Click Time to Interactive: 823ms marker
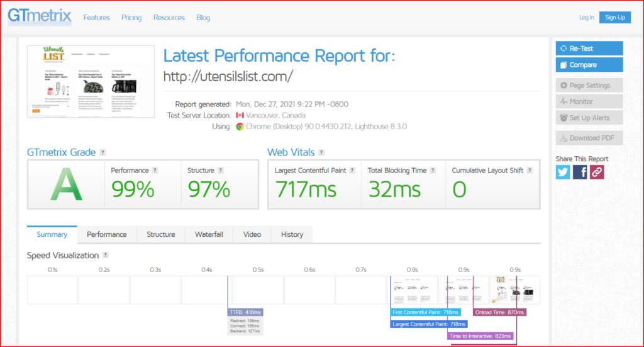644x347 pixels. click(480, 336)
